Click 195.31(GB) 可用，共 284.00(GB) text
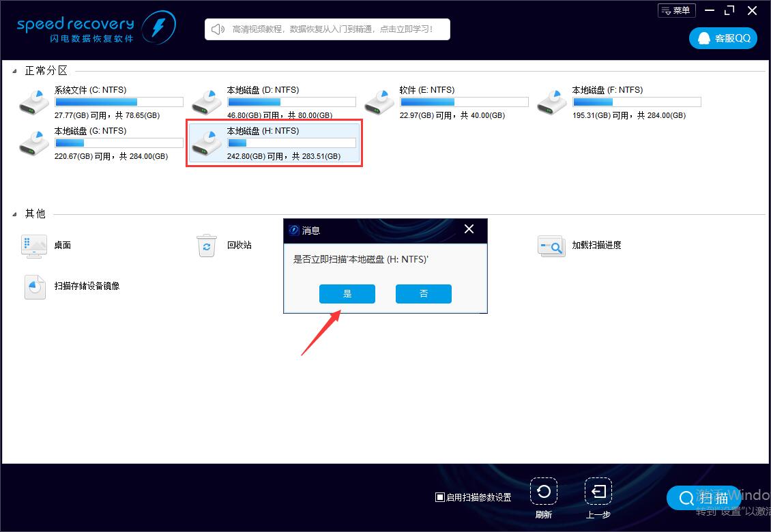Viewport: 771px width, 532px height. pos(629,115)
